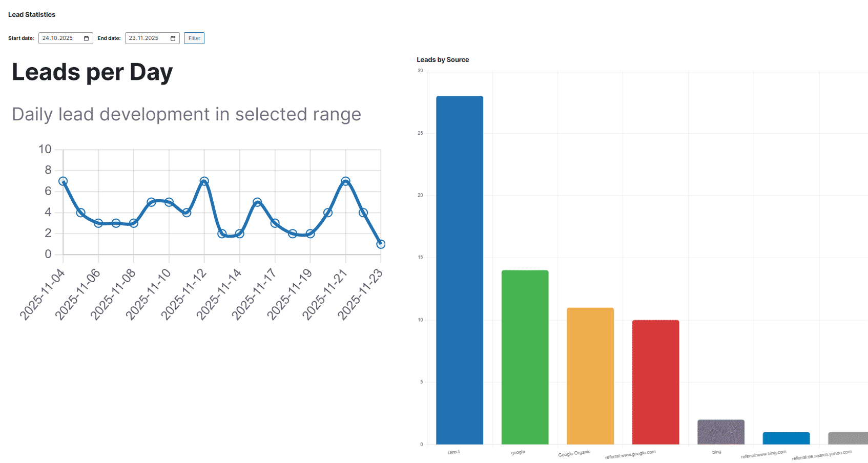This screenshot has width=868, height=463.
Task: Open the Start date calendar picker icon
Action: [x=86, y=38]
